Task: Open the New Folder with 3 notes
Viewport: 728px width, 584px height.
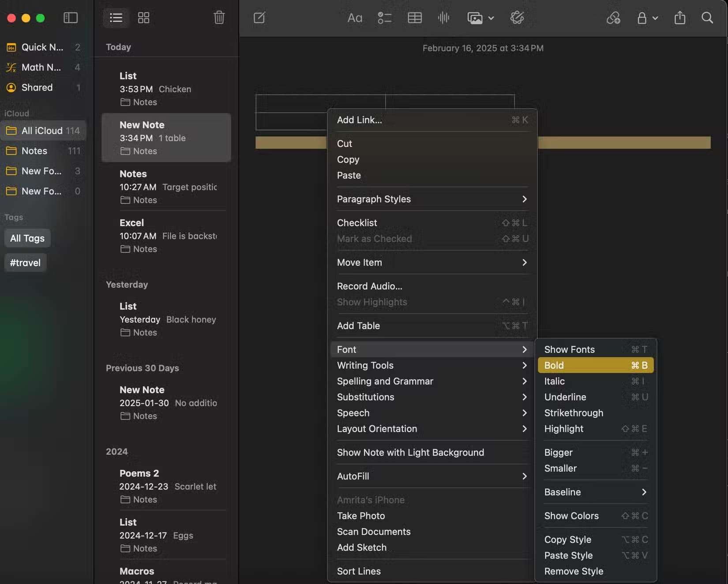Action: pyautogui.click(x=43, y=171)
